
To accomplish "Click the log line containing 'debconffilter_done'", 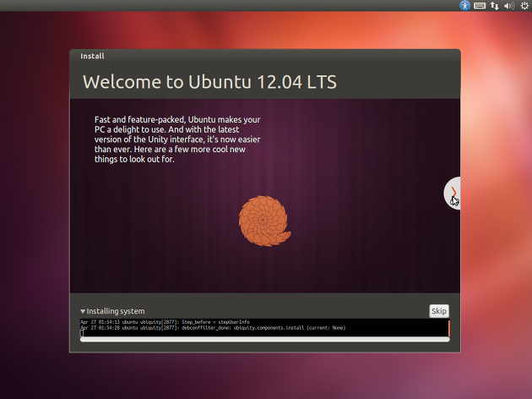I will 213,328.
